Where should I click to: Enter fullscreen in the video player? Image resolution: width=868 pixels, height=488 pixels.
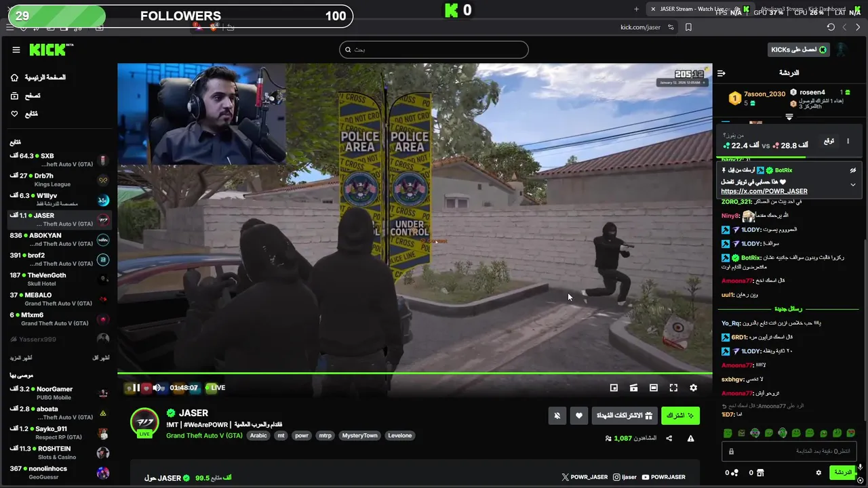pyautogui.click(x=673, y=388)
